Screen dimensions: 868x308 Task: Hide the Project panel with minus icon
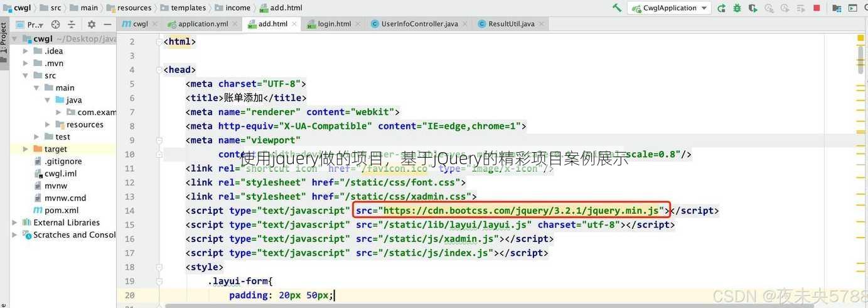click(107, 25)
